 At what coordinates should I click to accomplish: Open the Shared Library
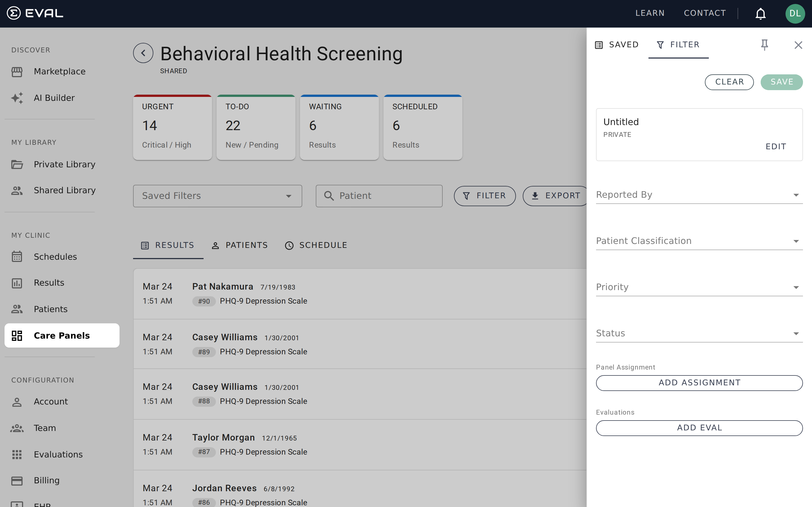64,190
